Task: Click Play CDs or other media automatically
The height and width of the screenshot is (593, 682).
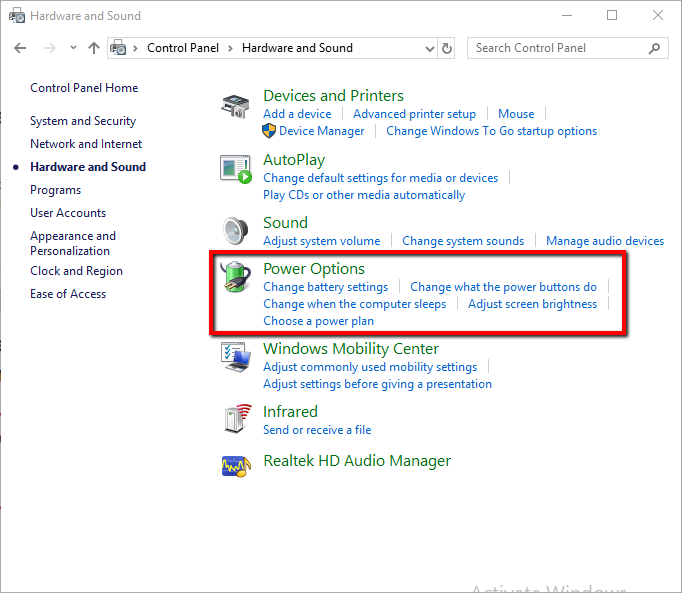Action: pos(364,195)
